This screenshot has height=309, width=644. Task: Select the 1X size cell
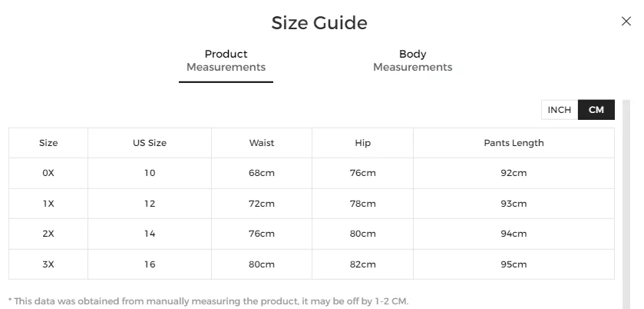pyautogui.click(x=48, y=204)
